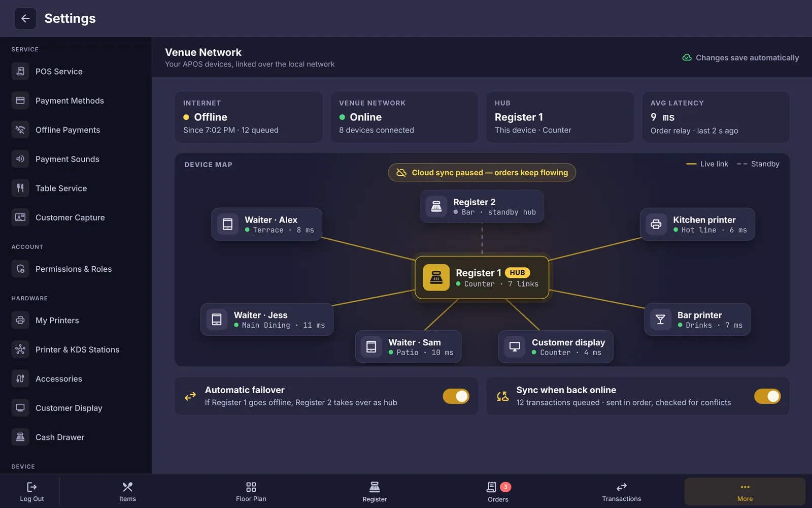Click the back arrow button

coord(25,19)
